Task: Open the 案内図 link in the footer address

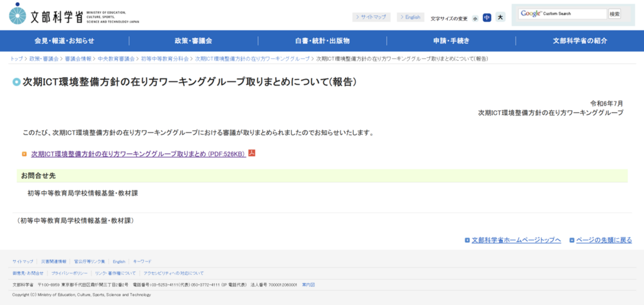Action: 308,285
